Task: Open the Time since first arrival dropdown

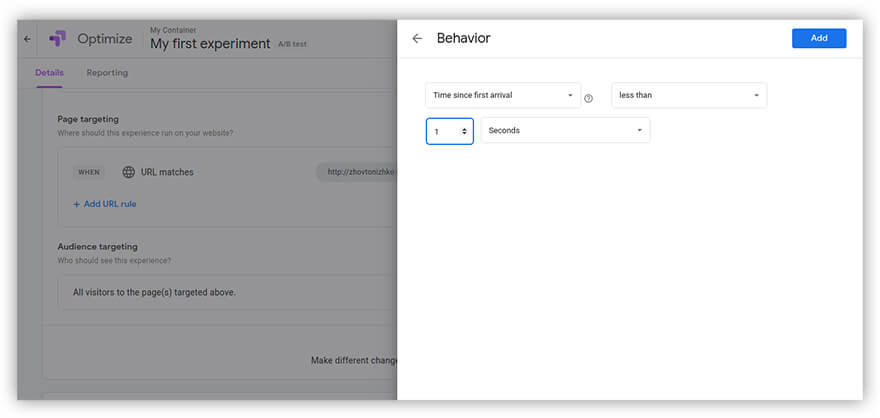Action: [x=503, y=96]
